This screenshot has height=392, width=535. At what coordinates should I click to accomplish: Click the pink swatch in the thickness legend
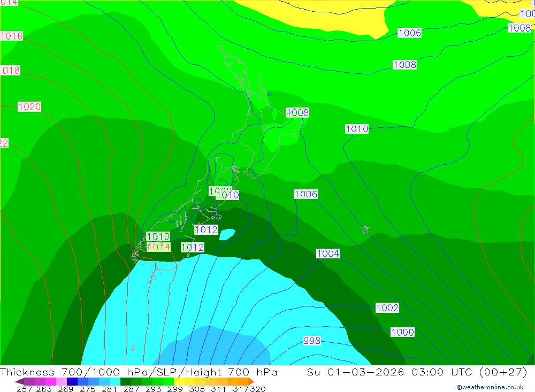click(62, 381)
